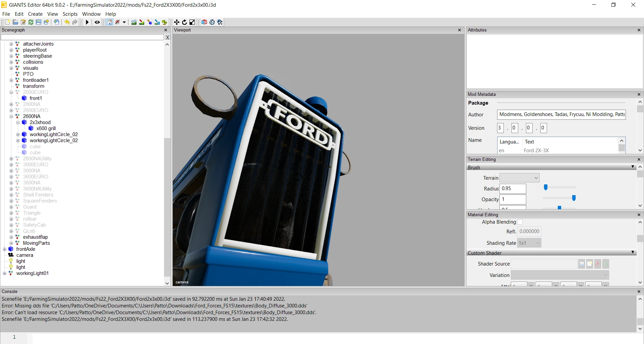
Task: Click the Open file folder icon
Action: 15,22
